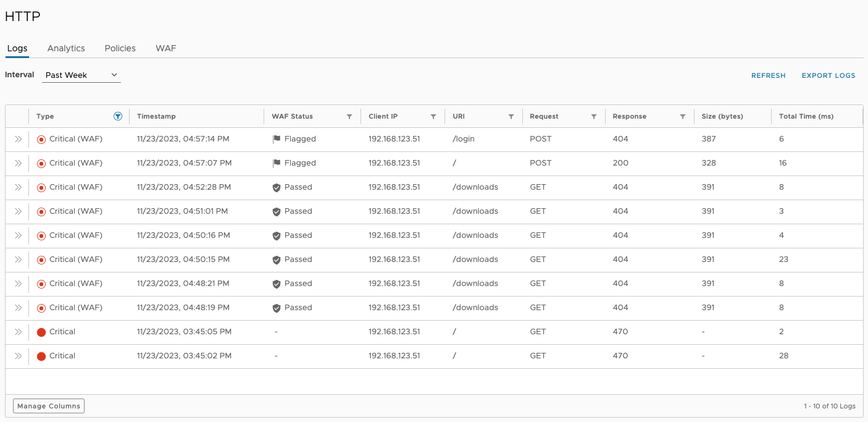Viewport: 868px width, 422px height.
Task: Click the red Critical circle at 03:45:05 PM
Action: tap(41, 332)
